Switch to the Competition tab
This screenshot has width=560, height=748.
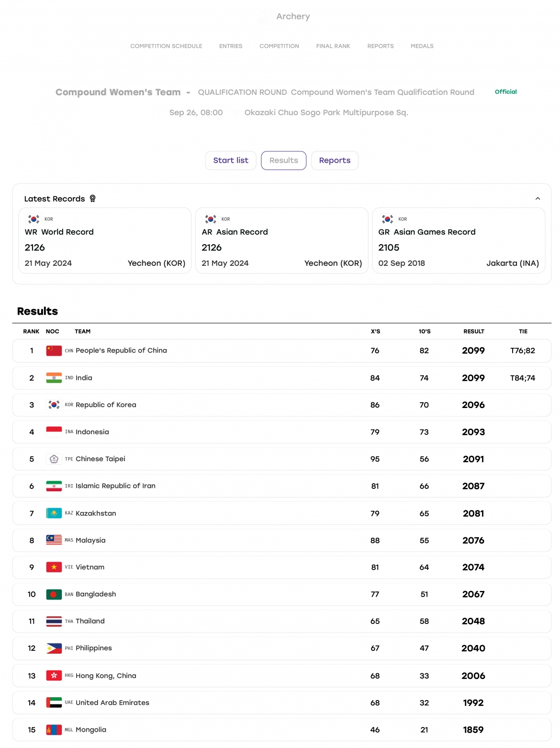click(279, 46)
